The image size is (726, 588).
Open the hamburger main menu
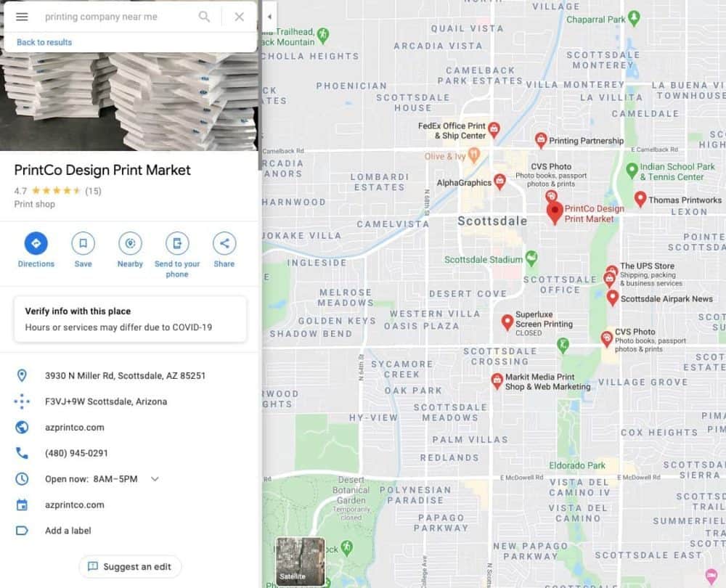click(x=22, y=17)
